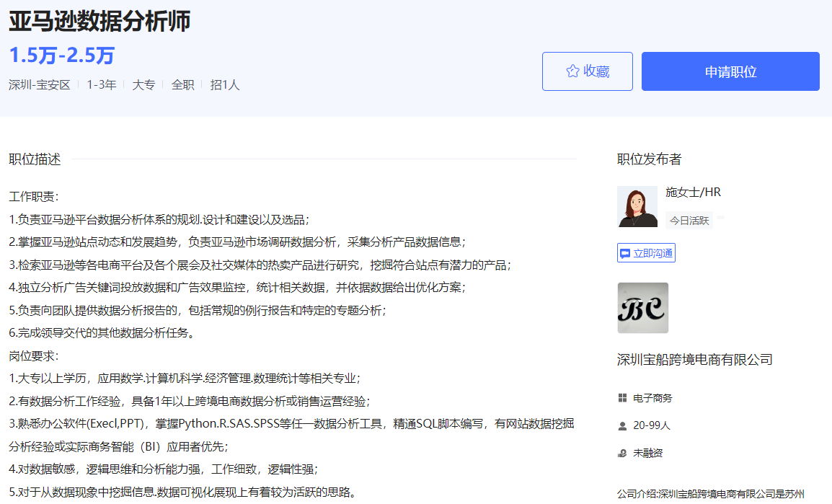Screen dimensions: 832x504
Task: Apply via the 申请职位 button
Action: (x=730, y=71)
